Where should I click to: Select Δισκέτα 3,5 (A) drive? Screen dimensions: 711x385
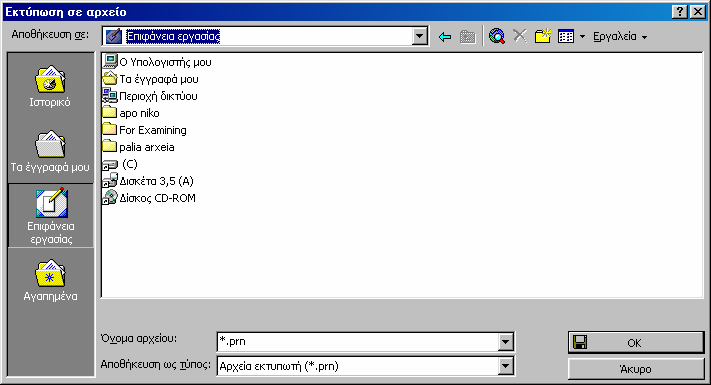tap(148, 181)
